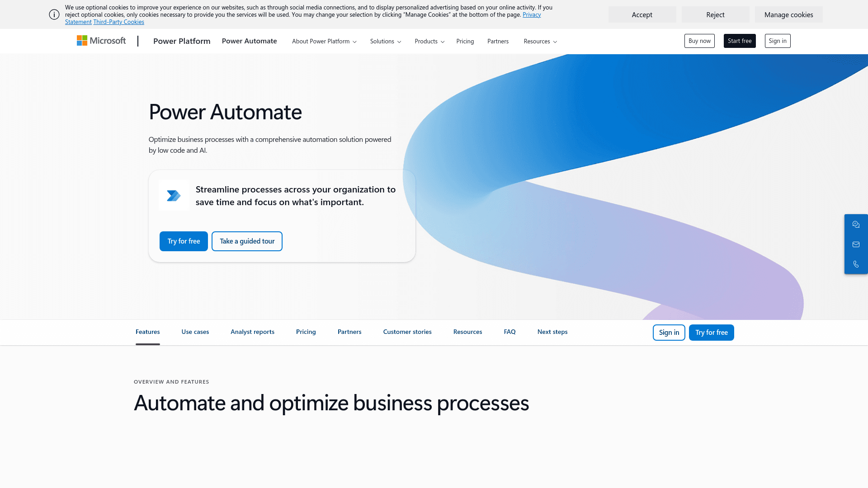This screenshot has height=488, width=868.
Task: Click the Buy now button
Action: (x=699, y=41)
